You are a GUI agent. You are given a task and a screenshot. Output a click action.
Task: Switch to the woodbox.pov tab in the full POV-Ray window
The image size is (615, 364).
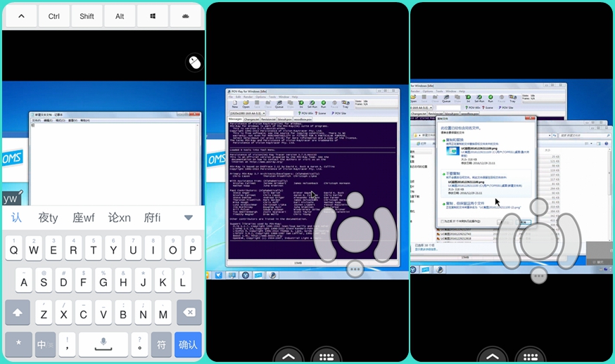303,119
